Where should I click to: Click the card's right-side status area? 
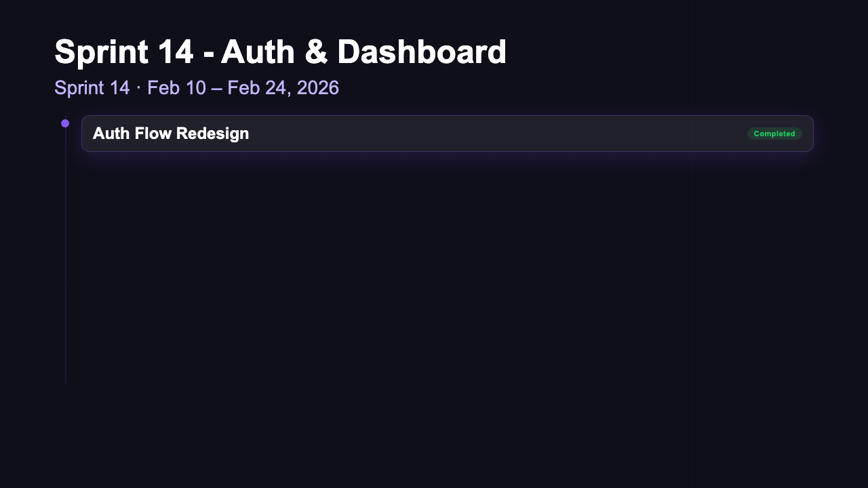point(774,134)
